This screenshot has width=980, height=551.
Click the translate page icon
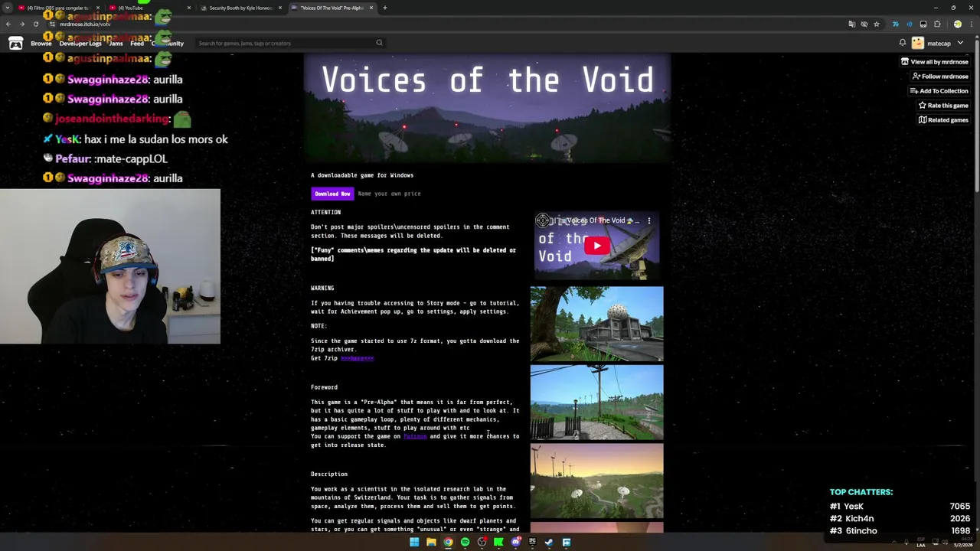pyautogui.click(x=852, y=24)
